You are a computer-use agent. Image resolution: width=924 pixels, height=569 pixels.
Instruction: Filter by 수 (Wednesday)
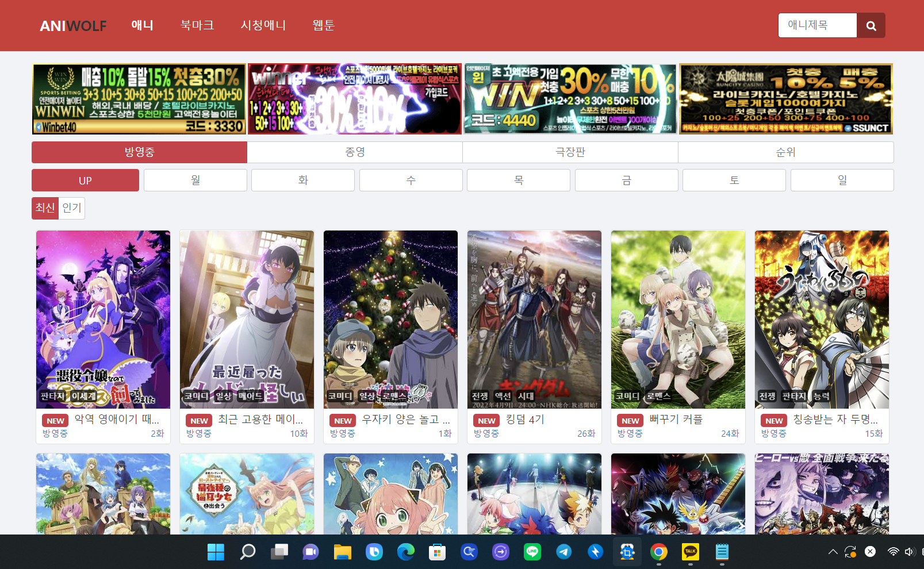pyautogui.click(x=411, y=180)
